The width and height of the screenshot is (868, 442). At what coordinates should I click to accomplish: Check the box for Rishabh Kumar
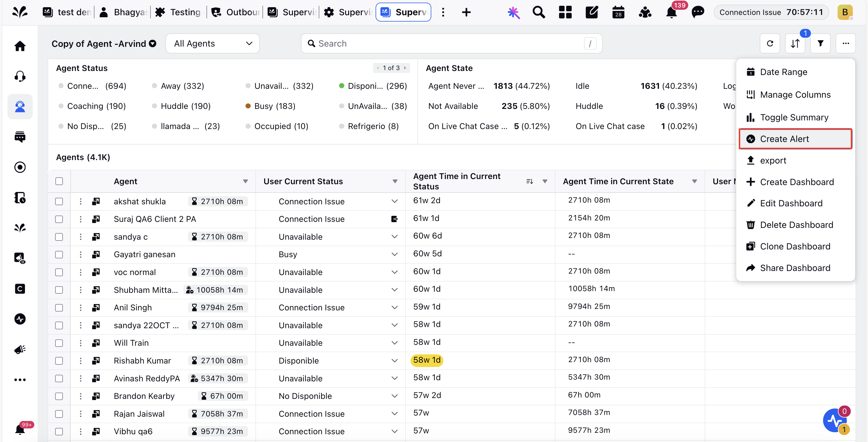coord(59,361)
